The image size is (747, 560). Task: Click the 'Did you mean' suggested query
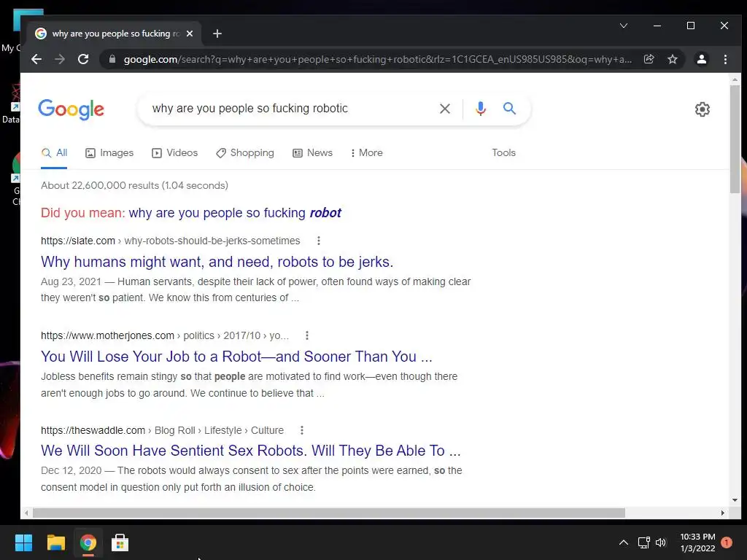(235, 213)
